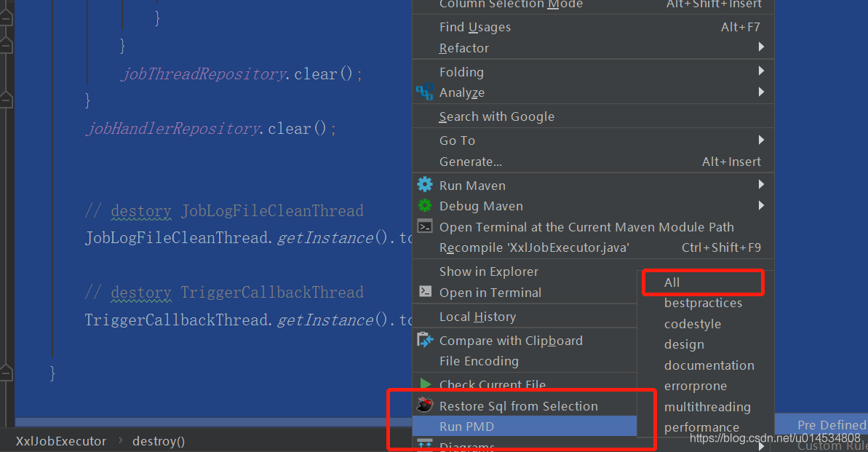Open Generate... from the menu
Screen dimensions: 868x452
click(470, 162)
